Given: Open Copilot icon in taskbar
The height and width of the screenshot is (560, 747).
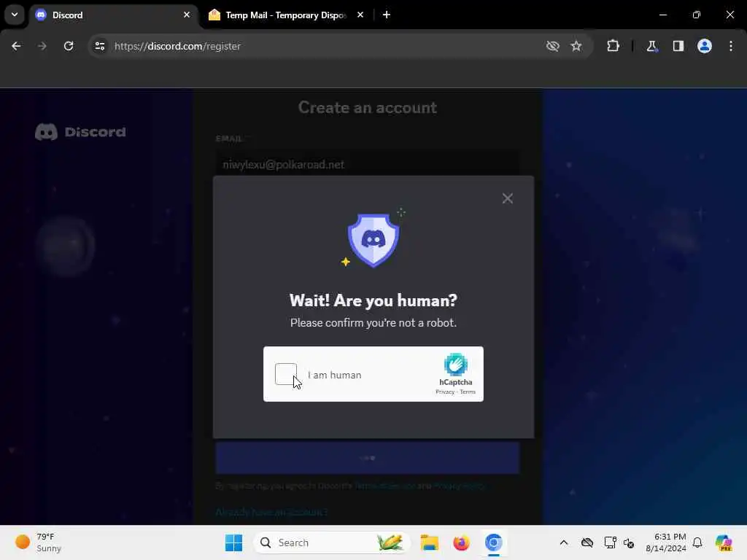Looking at the screenshot, I should (x=723, y=542).
